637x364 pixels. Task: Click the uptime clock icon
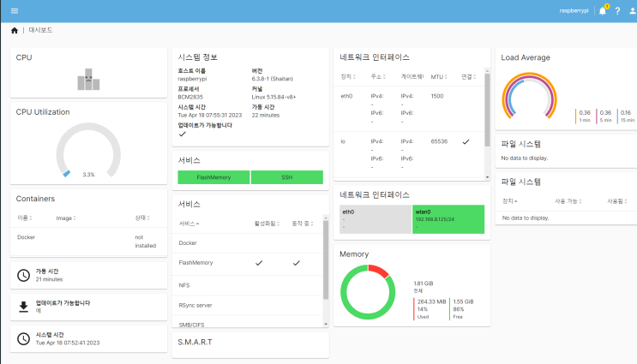[x=23, y=275]
